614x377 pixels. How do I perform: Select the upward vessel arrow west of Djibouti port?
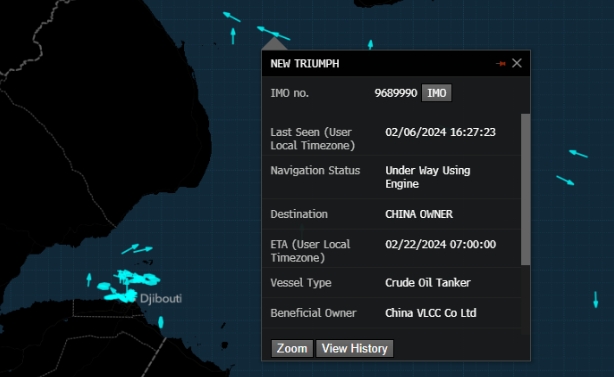pyautogui.click(x=89, y=280)
